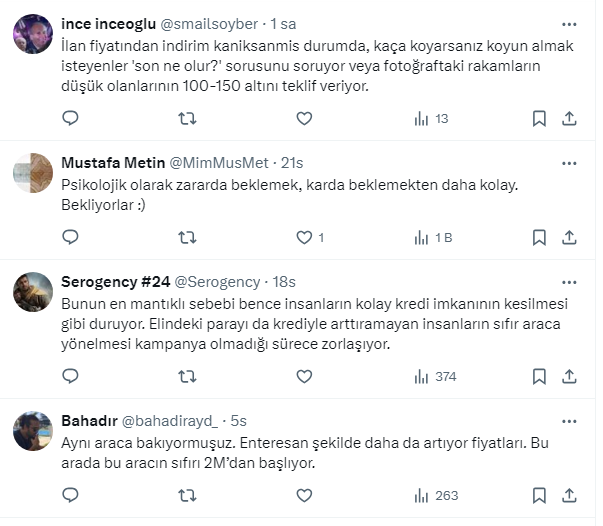Open ince inceoglu's profile avatar
603x526 pixels.
(33, 34)
